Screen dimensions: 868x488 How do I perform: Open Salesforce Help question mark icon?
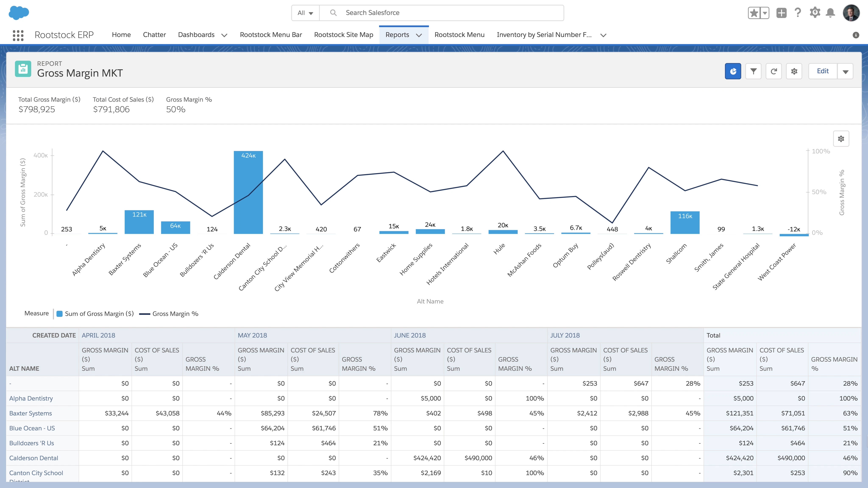[x=798, y=12]
